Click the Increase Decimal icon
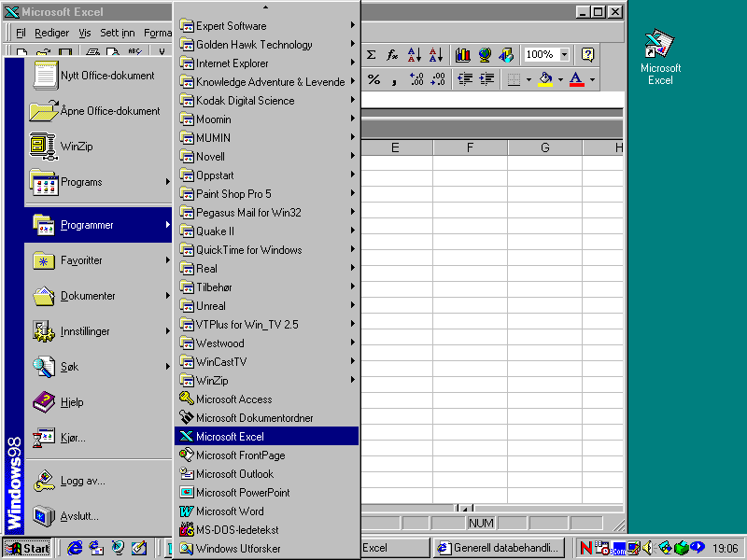The width and height of the screenshot is (747, 560). point(416,80)
